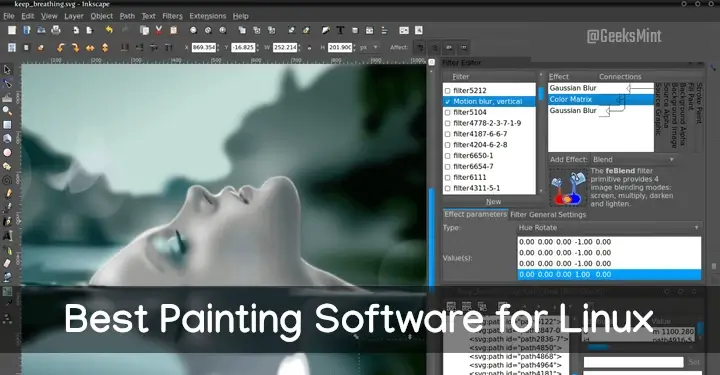This screenshot has height=375, width=720.
Task: Select the Eraser tool
Action: [x=7, y=263]
